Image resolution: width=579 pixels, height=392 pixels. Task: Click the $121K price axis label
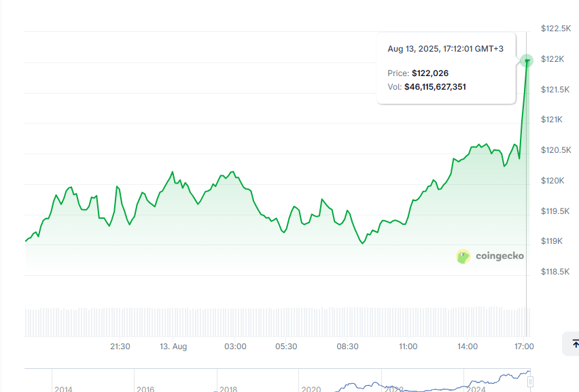552,119
